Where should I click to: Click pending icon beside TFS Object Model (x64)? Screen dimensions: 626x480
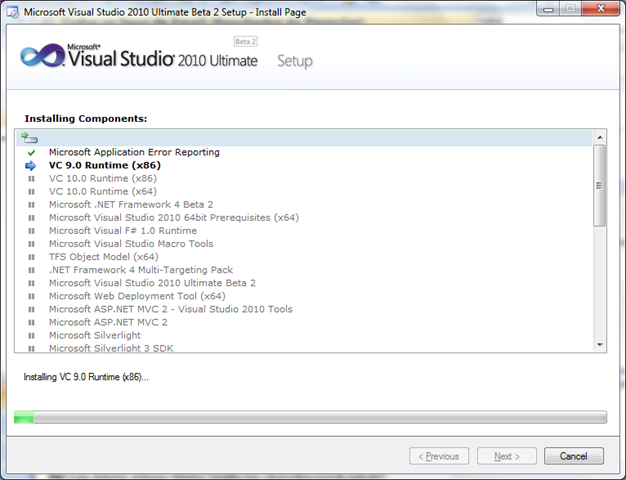tap(32, 257)
